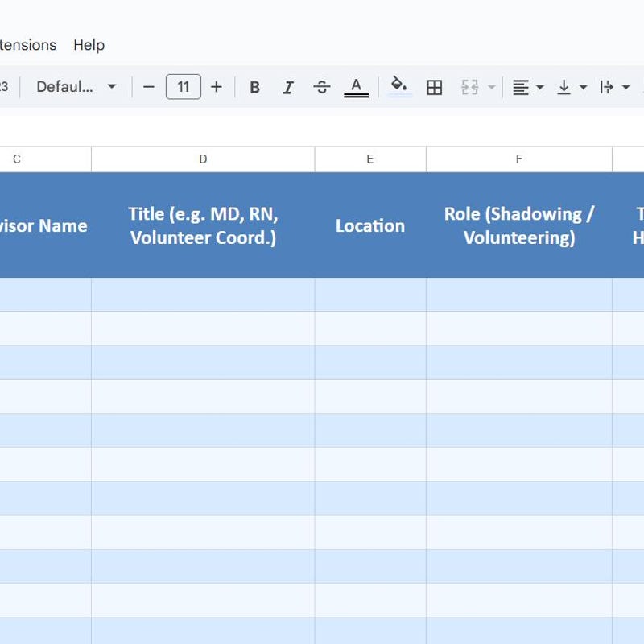The width and height of the screenshot is (644, 644).
Task: Open the fill color bucket
Action: click(398, 86)
